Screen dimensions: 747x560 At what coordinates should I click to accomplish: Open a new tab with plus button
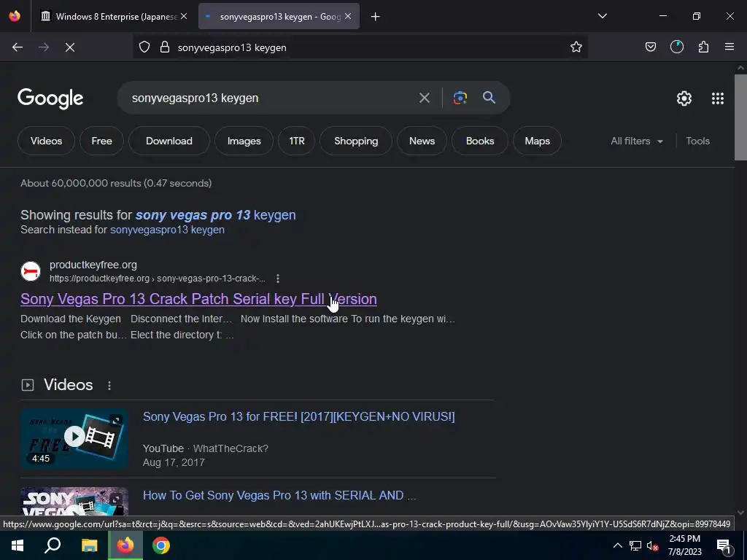(x=376, y=17)
